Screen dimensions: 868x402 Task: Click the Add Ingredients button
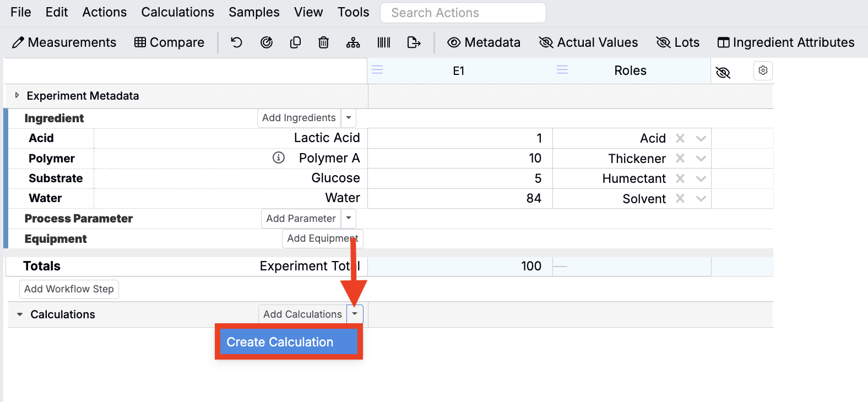pos(299,118)
